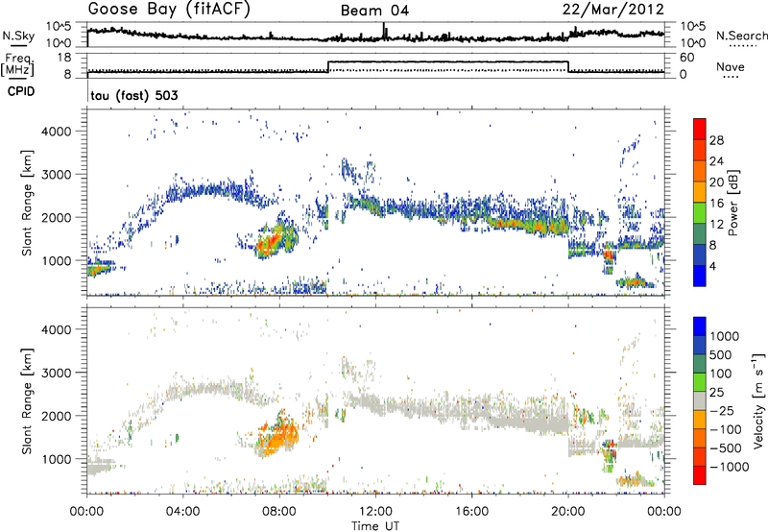This screenshot has height=532, width=768.
Task: Click the 'Slant Range [km]' label of the power panel
Action: pyautogui.click(x=27, y=203)
